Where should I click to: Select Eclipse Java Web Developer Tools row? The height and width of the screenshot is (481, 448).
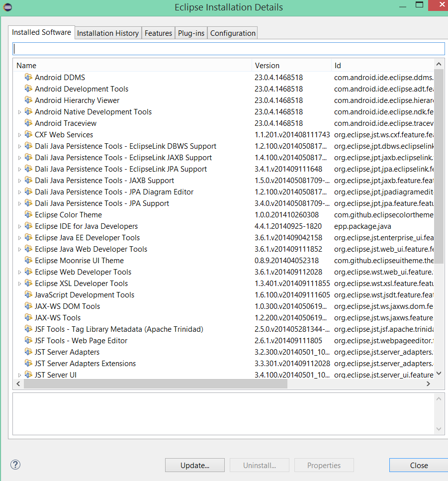tap(224, 249)
